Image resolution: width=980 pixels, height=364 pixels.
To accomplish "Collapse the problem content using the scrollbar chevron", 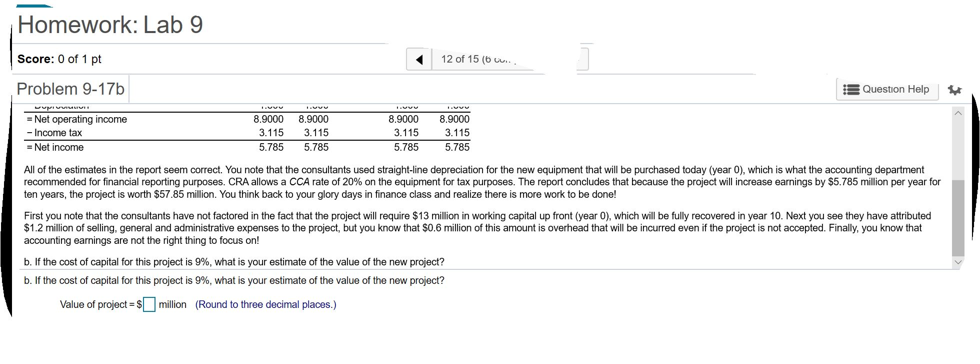I will click(x=958, y=261).
